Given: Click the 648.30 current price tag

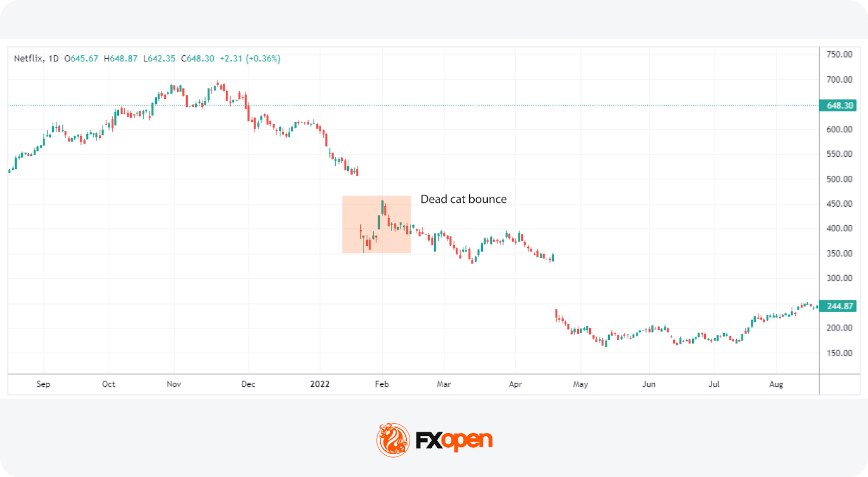Looking at the screenshot, I should coord(838,105).
